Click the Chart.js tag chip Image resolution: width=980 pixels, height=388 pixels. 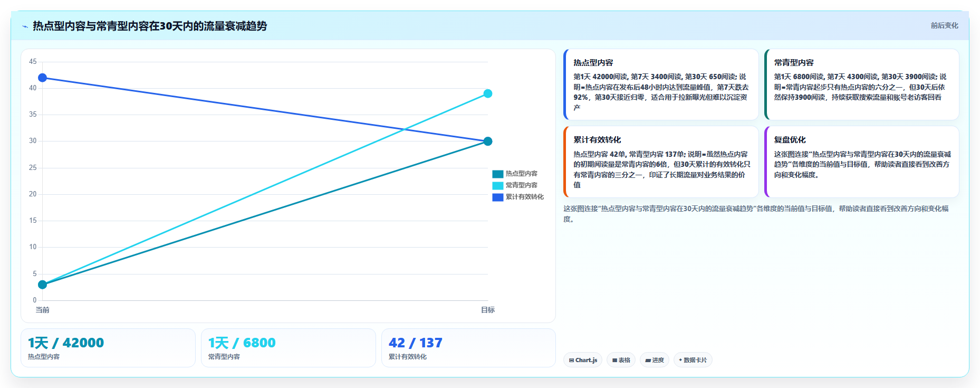point(583,360)
